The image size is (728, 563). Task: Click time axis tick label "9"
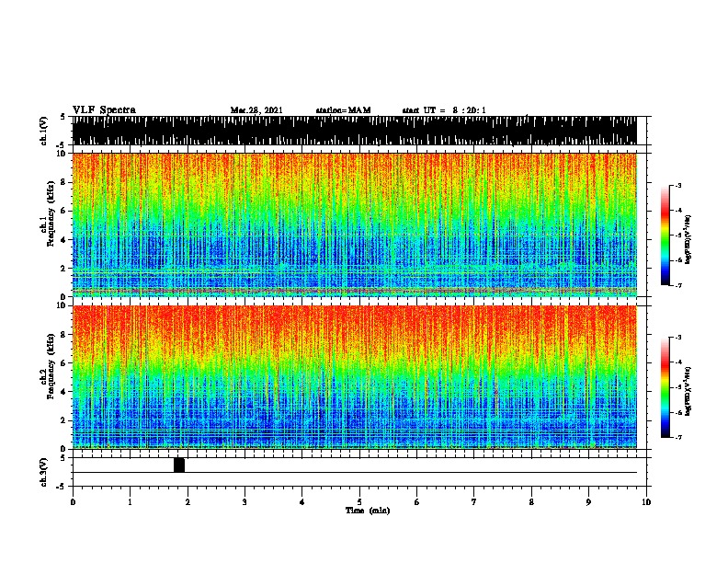coord(588,501)
